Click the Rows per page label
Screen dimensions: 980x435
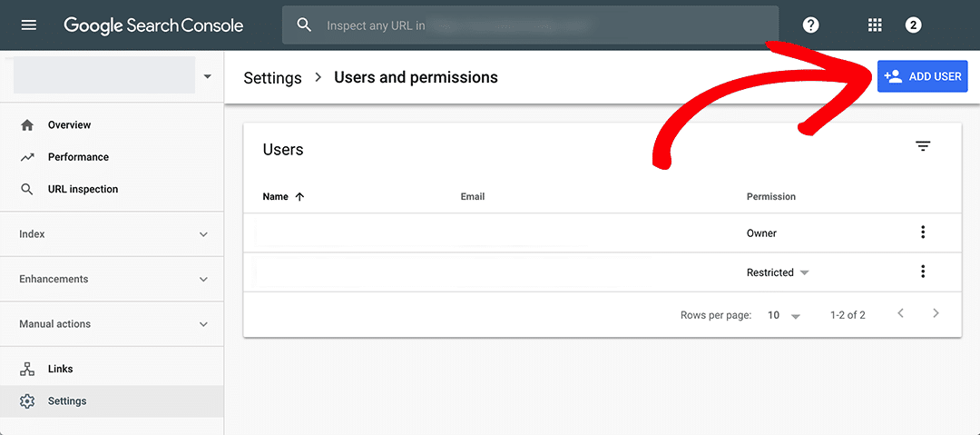point(716,315)
